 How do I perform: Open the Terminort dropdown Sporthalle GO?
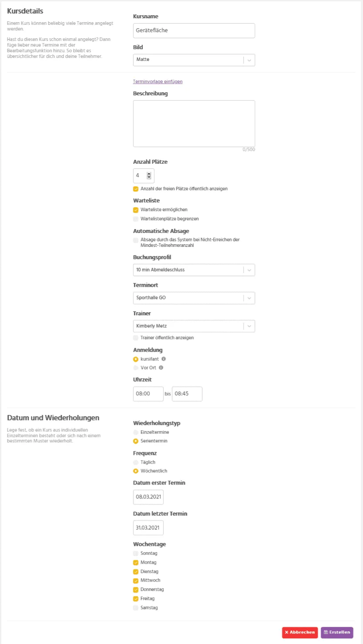pyautogui.click(x=194, y=298)
